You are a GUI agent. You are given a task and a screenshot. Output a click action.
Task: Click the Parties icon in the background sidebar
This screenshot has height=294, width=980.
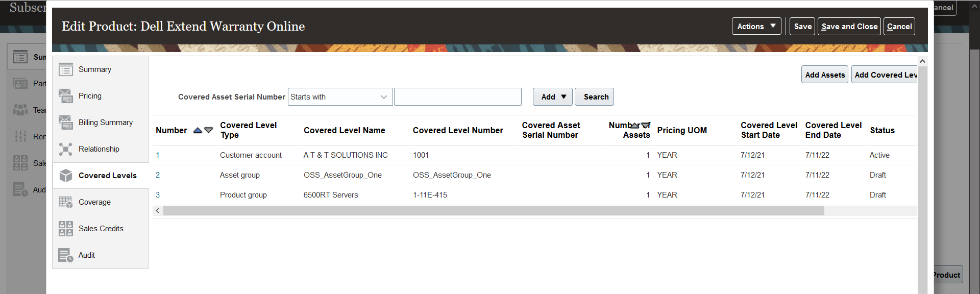(x=20, y=83)
